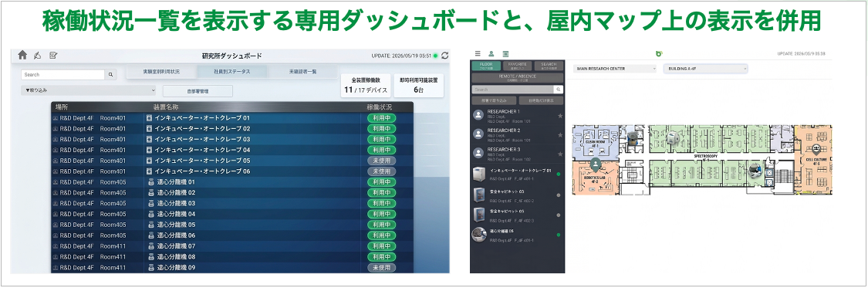Click green status dot beside UPDATE timestamp

436,56
